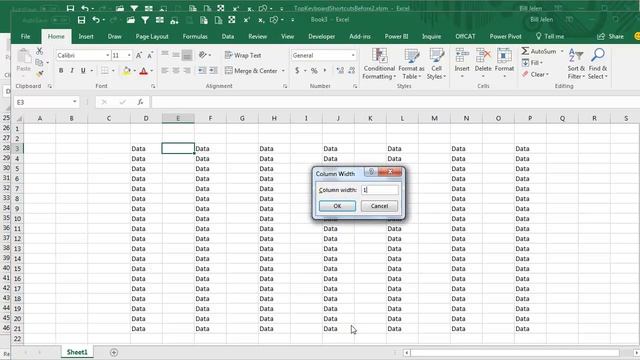Image resolution: width=640 pixels, height=360 pixels.
Task: Open the Calibri font name dropdown
Action: click(x=108, y=55)
